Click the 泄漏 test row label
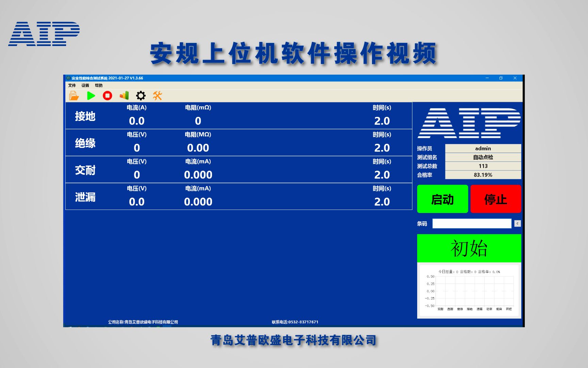This screenshot has height=368, width=588. pyautogui.click(x=85, y=197)
